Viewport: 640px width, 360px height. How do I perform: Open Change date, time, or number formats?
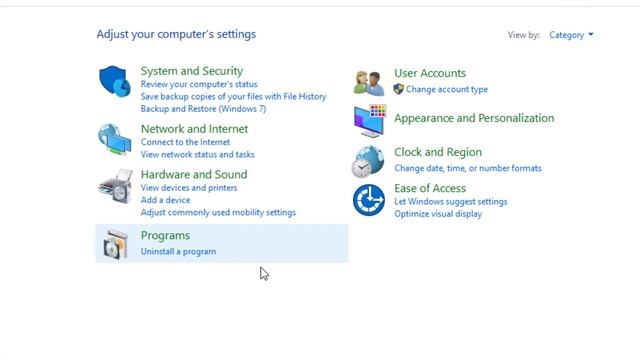pos(468,168)
